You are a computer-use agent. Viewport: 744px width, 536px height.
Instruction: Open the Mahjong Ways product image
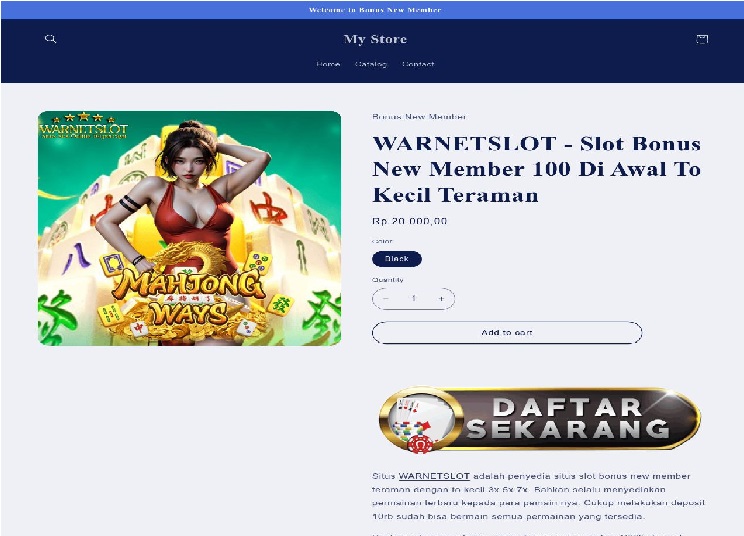coord(189,228)
